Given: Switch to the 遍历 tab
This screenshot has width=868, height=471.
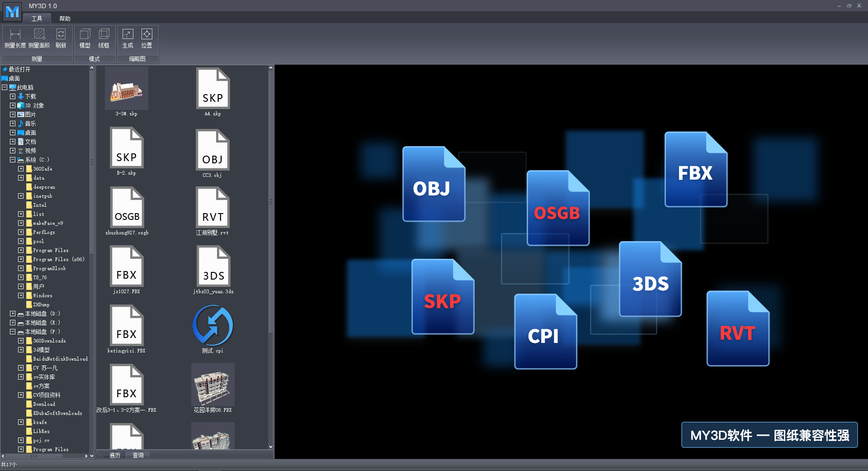Looking at the screenshot, I should (115, 455).
